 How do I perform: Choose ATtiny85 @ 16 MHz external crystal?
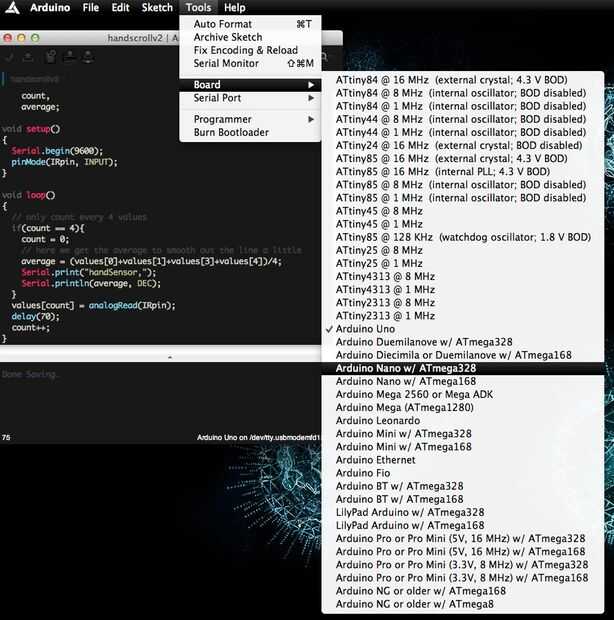463,158
